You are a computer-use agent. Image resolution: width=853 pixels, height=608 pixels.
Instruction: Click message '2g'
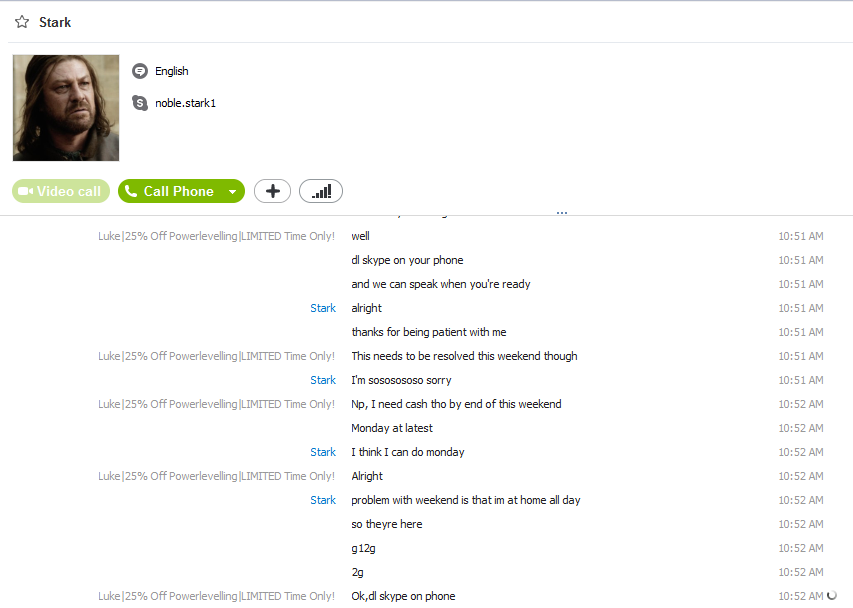pos(357,572)
